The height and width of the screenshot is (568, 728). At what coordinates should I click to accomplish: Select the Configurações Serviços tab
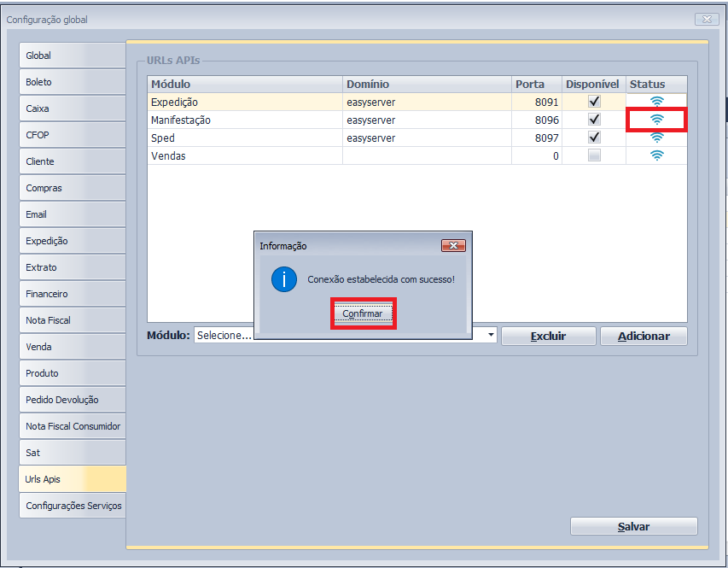click(72, 506)
